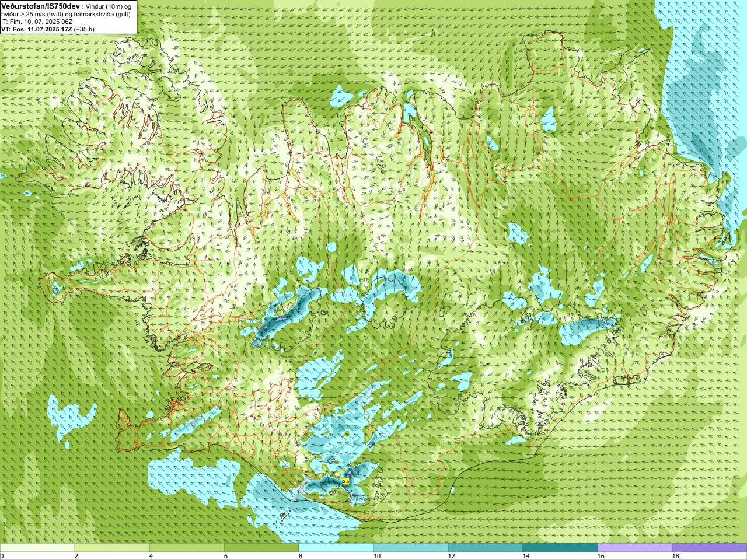Image resolution: width=747 pixels, height=560 pixels.
Task: Pick the light cyan 8–10 scale swatch
Action: pyautogui.click(x=336, y=548)
